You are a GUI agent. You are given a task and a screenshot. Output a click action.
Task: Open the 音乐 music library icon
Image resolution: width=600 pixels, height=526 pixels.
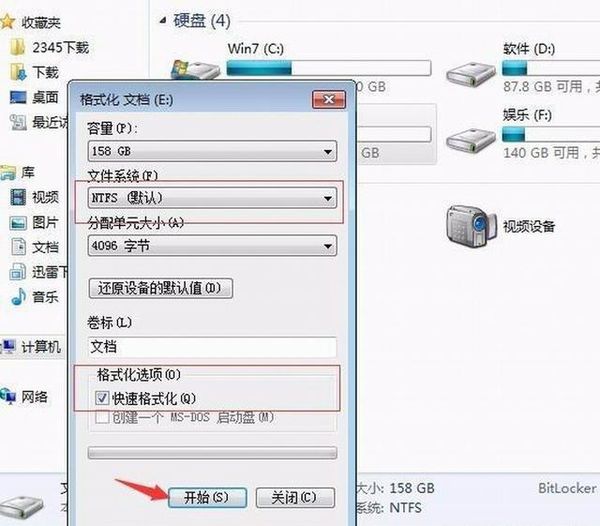click(x=18, y=297)
